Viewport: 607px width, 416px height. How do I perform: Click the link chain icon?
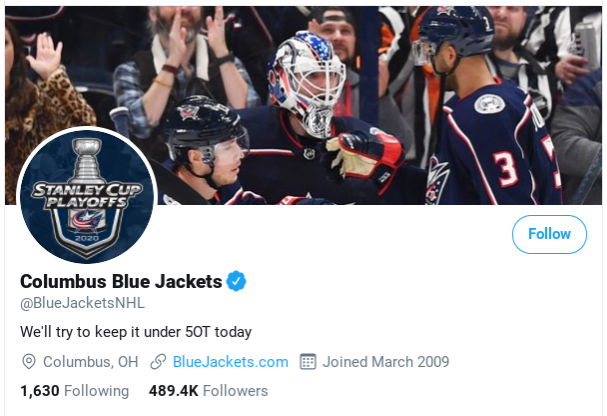tap(158, 362)
